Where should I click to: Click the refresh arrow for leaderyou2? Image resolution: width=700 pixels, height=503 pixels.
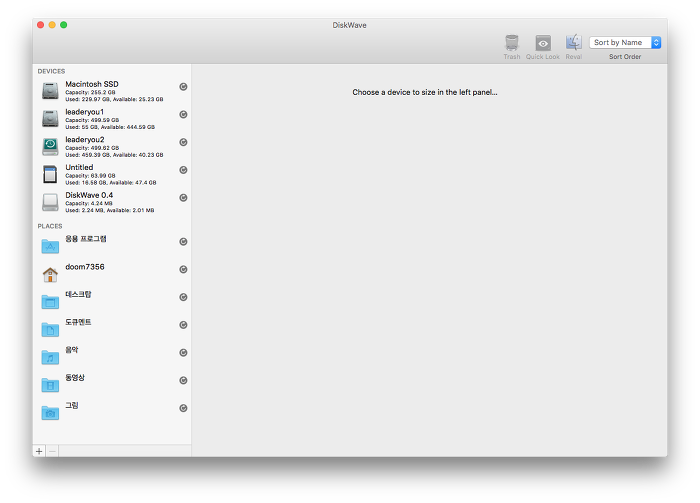(x=183, y=142)
